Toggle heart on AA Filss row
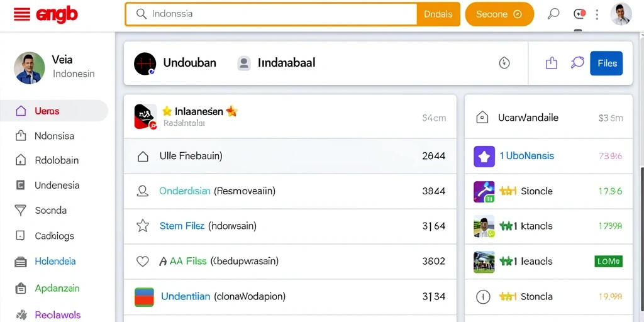The height and width of the screenshot is (322, 644). point(143,261)
